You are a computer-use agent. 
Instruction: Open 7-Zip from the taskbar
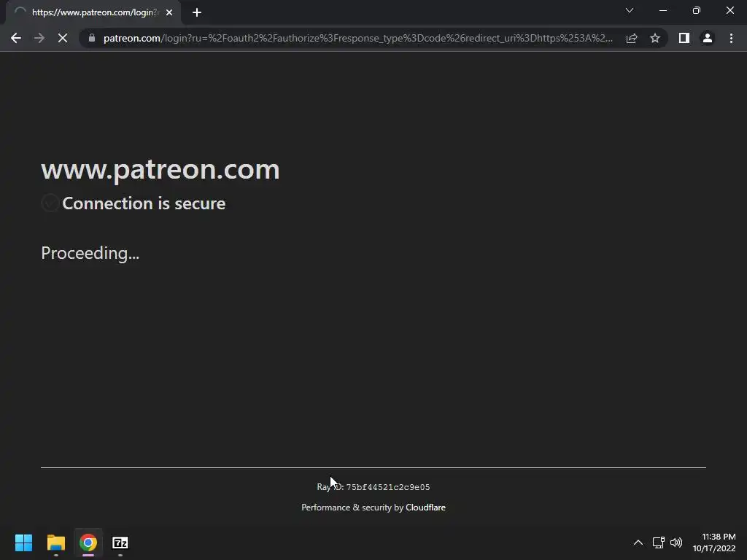point(120,542)
